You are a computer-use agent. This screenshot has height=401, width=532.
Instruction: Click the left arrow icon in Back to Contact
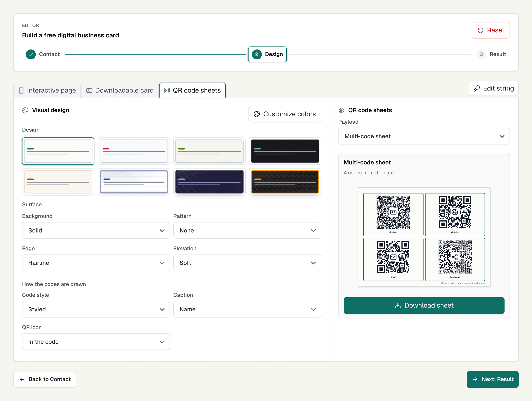click(x=22, y=379)
